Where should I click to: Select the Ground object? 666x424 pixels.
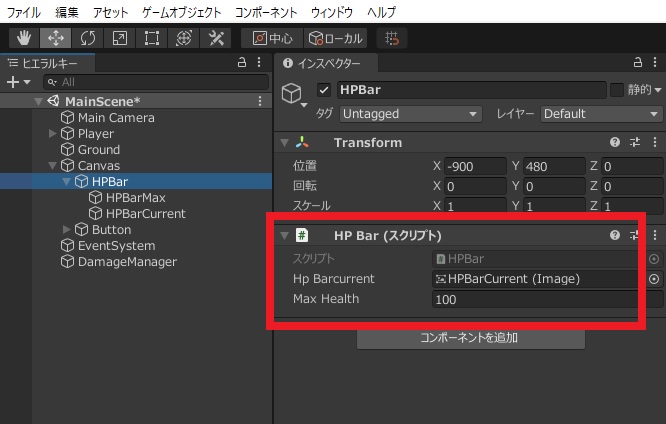[x=90, y=150]
